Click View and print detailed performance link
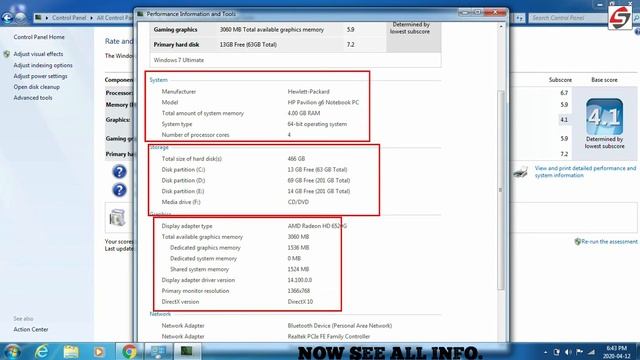 point(585,171)
